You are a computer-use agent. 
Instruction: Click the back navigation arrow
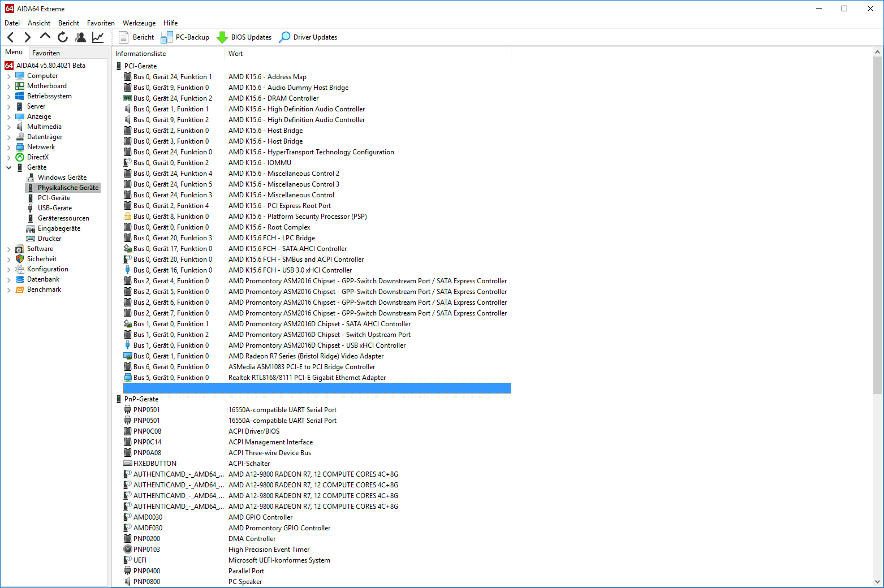pyautogui.click(x=11, y=37)
